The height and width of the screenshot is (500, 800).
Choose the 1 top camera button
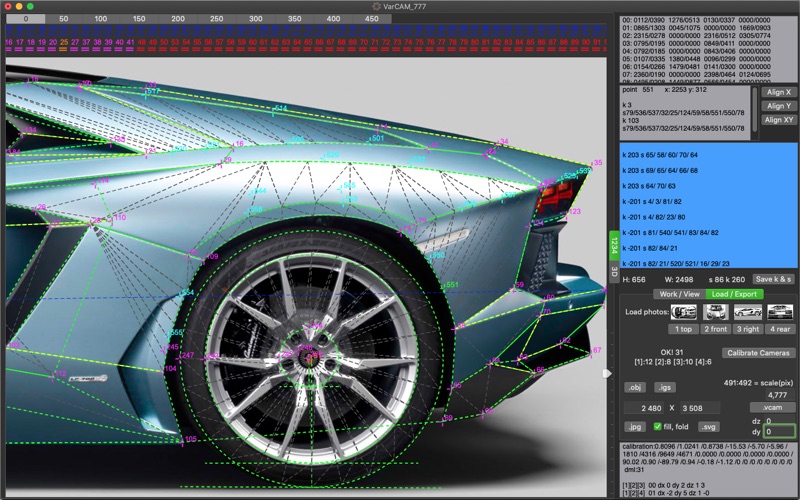coord(683,330)
